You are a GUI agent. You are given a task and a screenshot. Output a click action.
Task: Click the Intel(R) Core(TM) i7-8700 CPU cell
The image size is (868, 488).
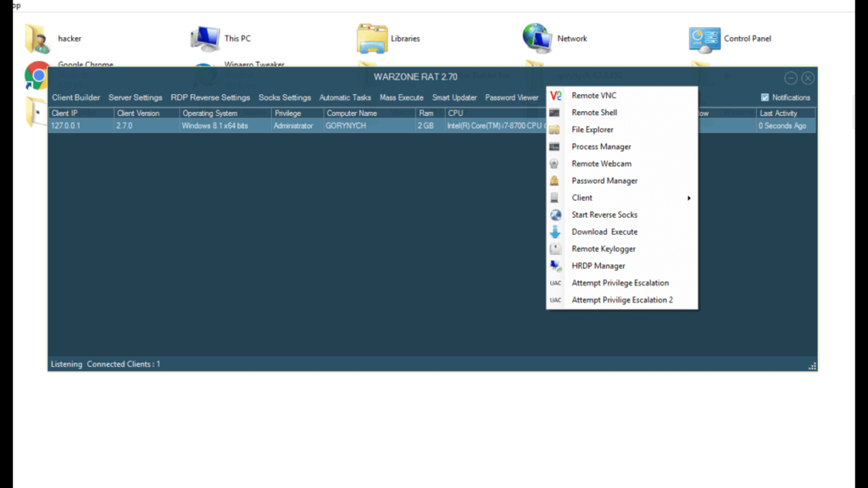[496, 126]
